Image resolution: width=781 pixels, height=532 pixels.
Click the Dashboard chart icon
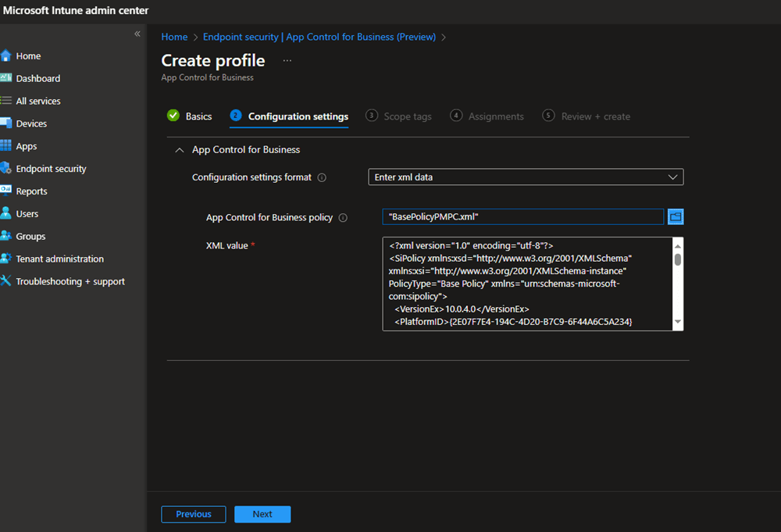(x=5, y=77)
